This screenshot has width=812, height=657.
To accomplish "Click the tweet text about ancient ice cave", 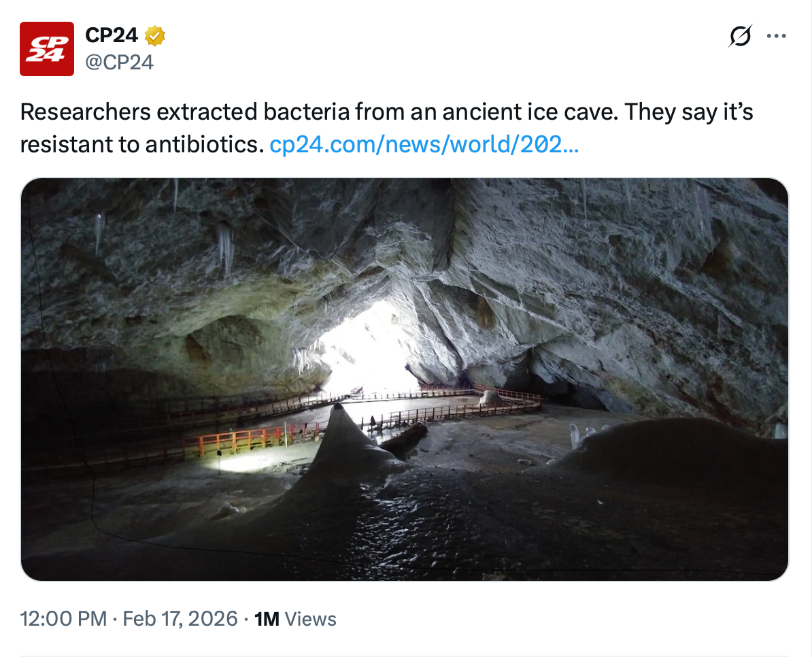I will coord(386,112).
